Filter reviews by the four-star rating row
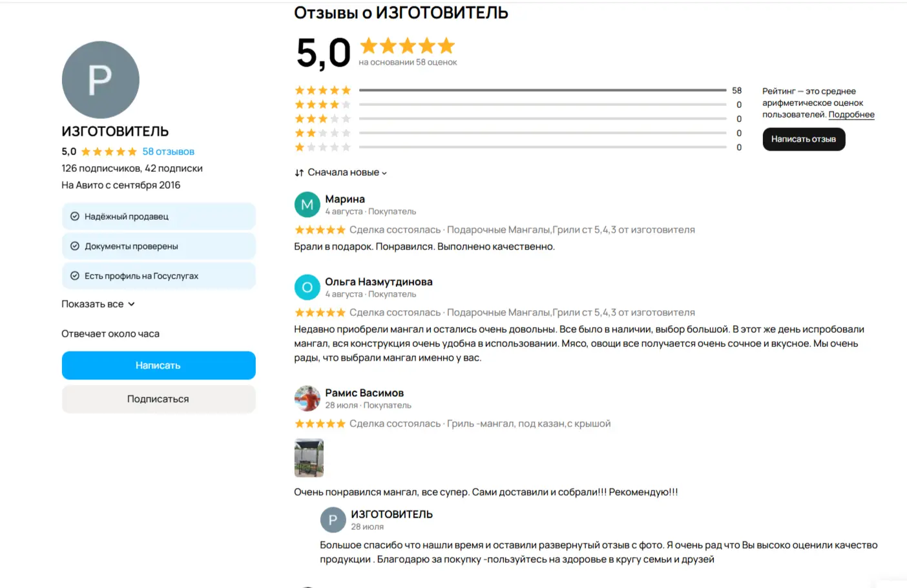 pyautogui.click(x=517, y=105)
